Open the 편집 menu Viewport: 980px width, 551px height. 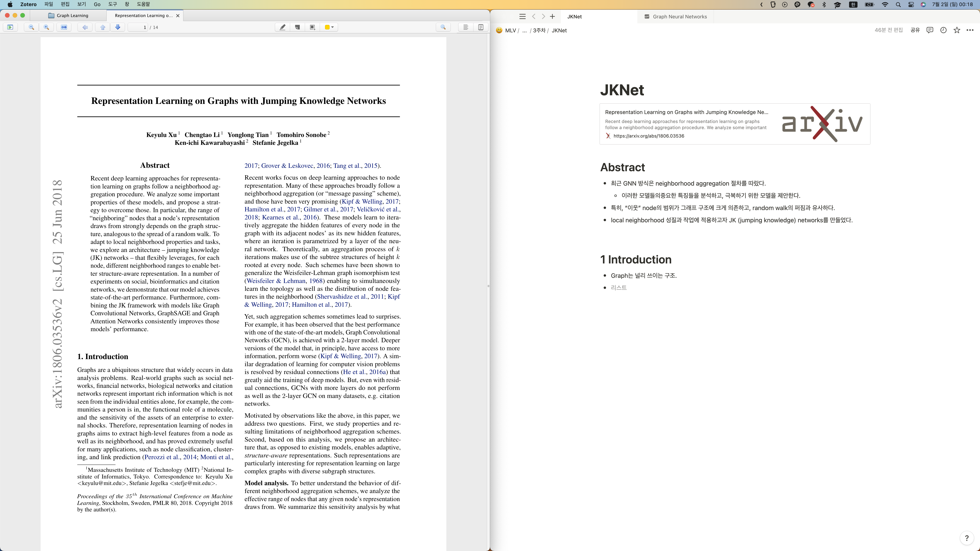tap(65, 4)
